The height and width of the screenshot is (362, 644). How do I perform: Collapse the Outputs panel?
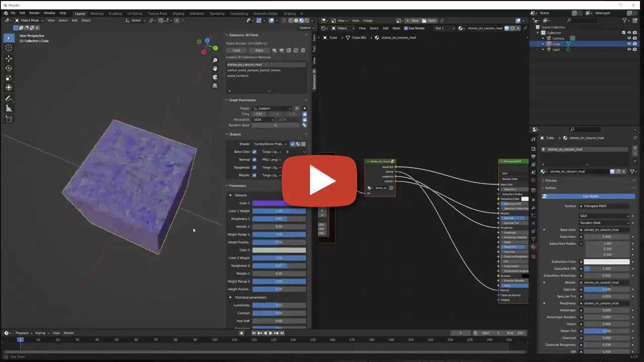tap(227, 134)
